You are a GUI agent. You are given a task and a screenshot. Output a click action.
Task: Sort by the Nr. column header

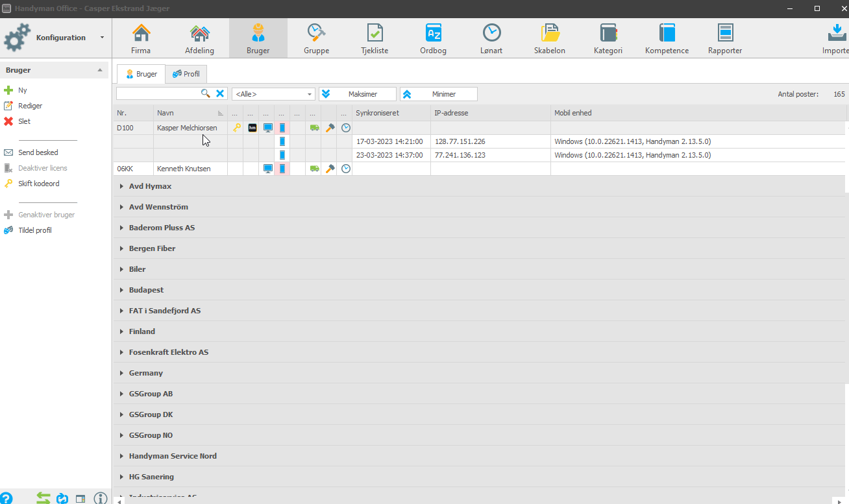[133, 113]
